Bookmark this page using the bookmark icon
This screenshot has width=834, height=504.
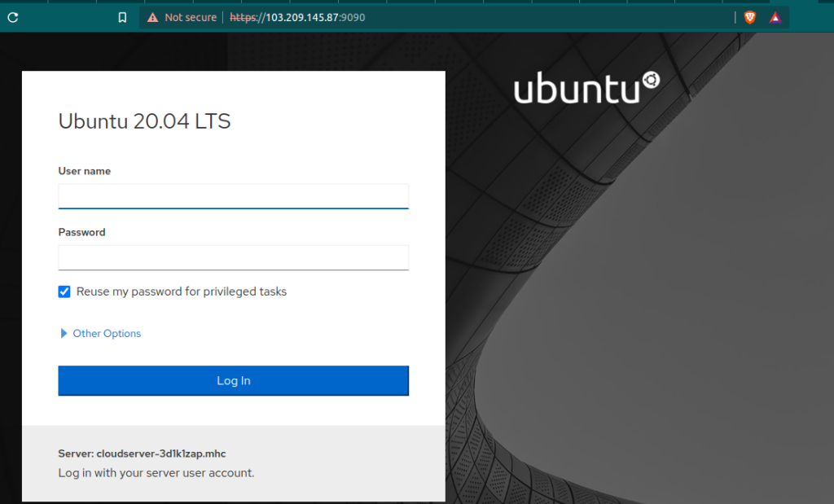122,18
